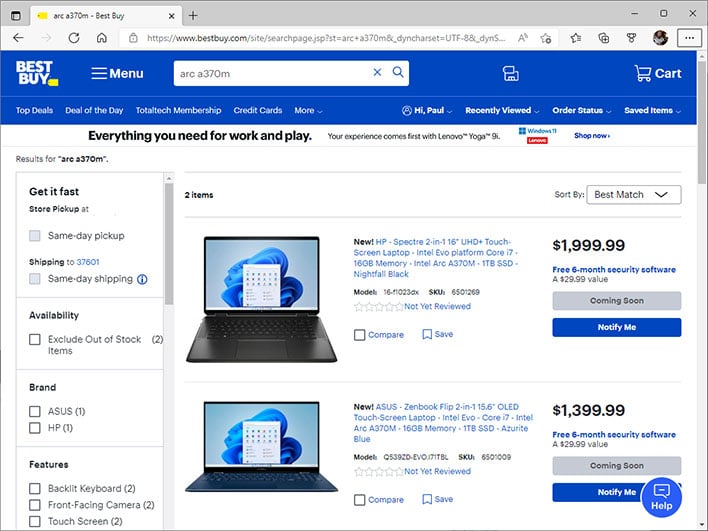Screen dimensions: 708x531
Task: Click Shop now in Lenovo banner
Action: (x=592, y=136)
